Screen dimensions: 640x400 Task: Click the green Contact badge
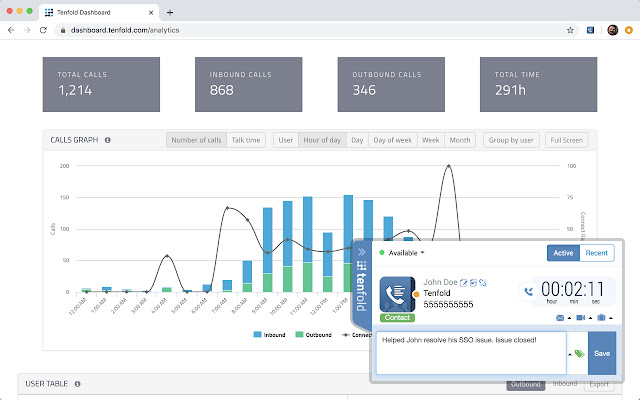pyautogui.click(x=396, y=316)
